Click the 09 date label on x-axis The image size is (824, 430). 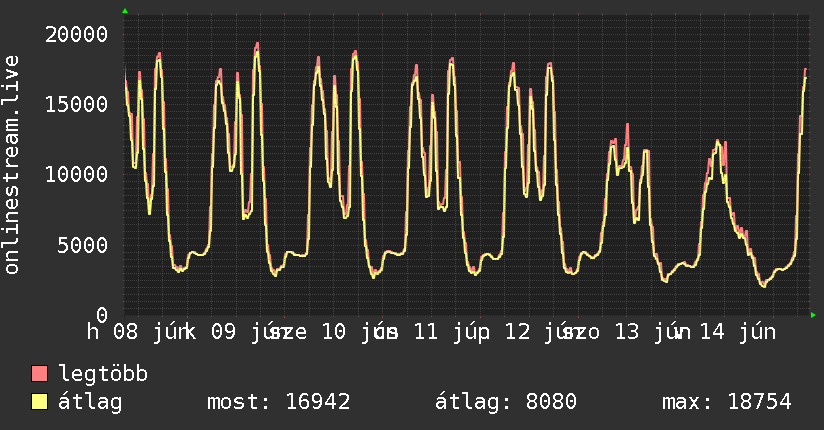pyautogui.click(x=224, y=332)
